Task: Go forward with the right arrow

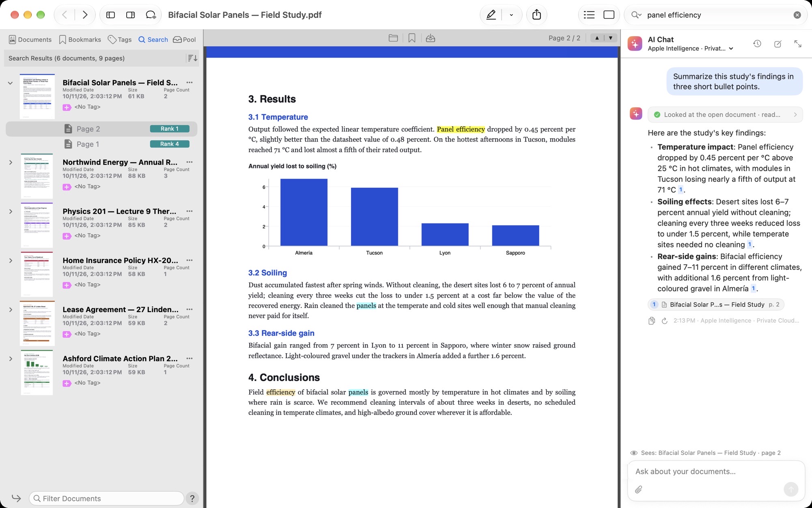Action: pyautogui.click(x=85, y=15)
